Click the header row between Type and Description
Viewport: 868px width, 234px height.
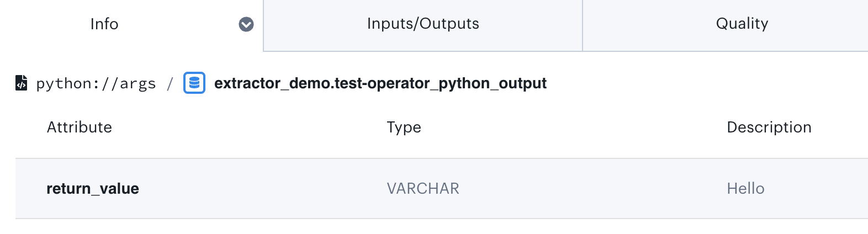point(574,127)
